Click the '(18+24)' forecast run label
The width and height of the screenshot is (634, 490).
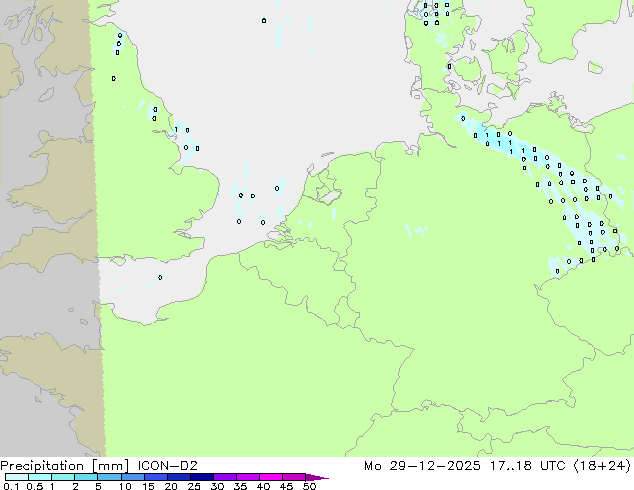tap(602, 466)
